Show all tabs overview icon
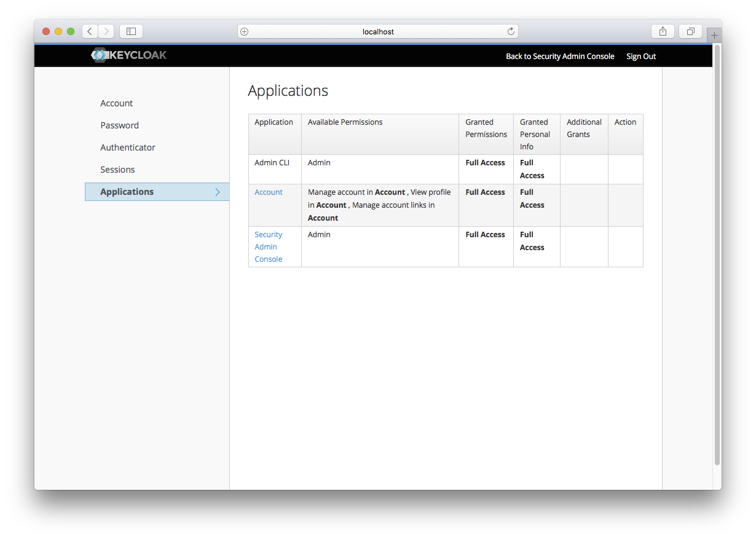The image size is (756, 539). tap(691, 31)
